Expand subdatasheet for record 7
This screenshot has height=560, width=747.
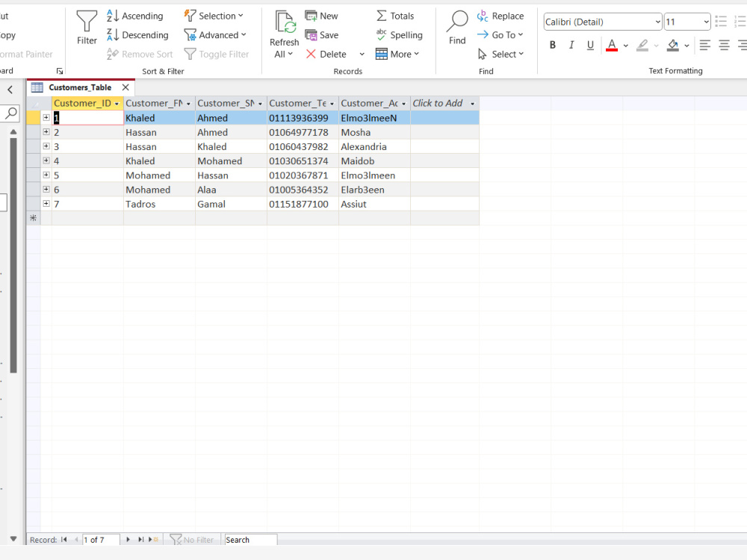coord(46,203)
